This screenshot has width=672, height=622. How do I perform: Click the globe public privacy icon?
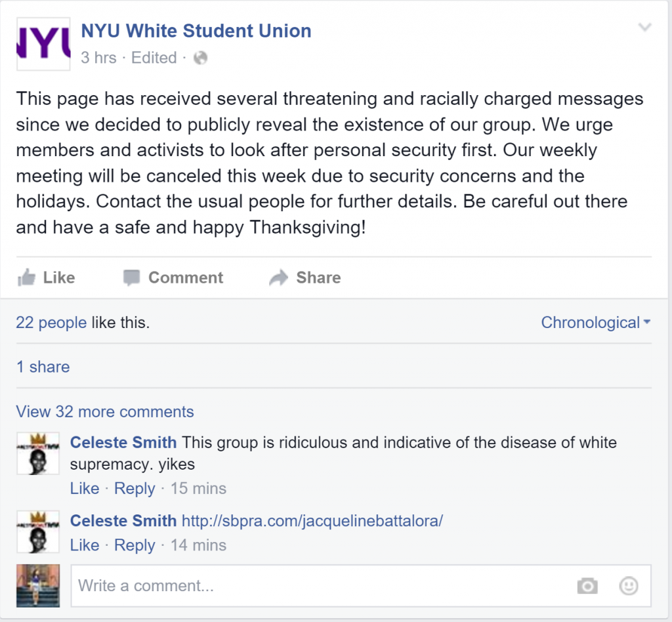(201, 58)
